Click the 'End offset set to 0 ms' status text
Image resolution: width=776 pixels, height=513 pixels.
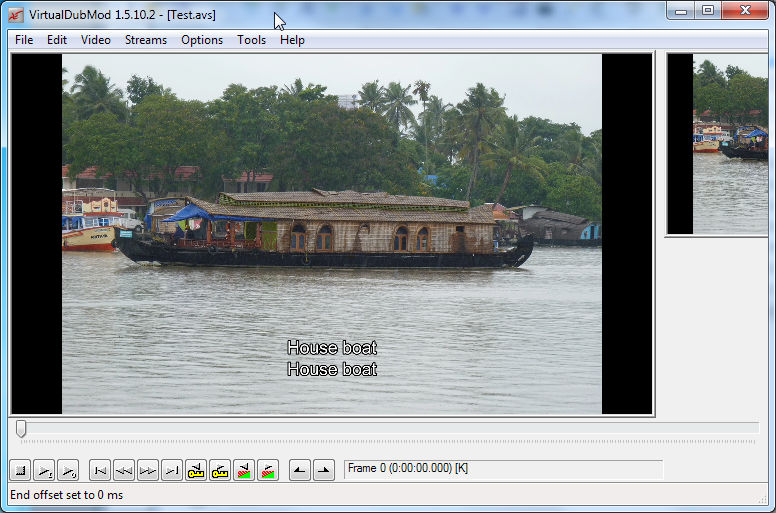(66, 495)
